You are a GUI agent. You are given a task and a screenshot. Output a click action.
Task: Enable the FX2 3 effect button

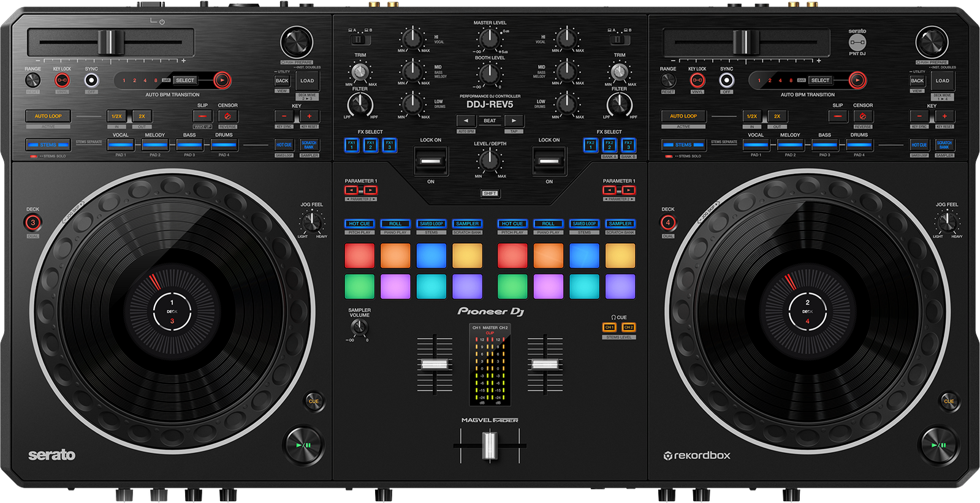[628, 145]
